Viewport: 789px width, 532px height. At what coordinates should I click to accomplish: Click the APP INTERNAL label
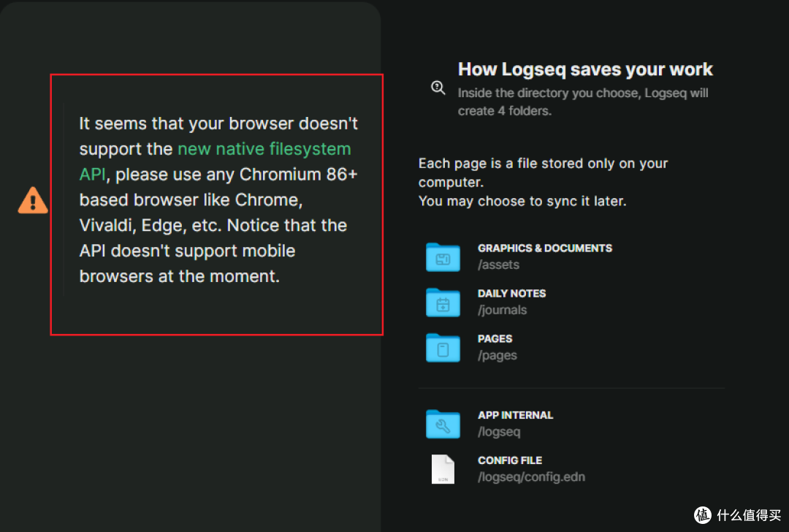click(x=515, y=415)
